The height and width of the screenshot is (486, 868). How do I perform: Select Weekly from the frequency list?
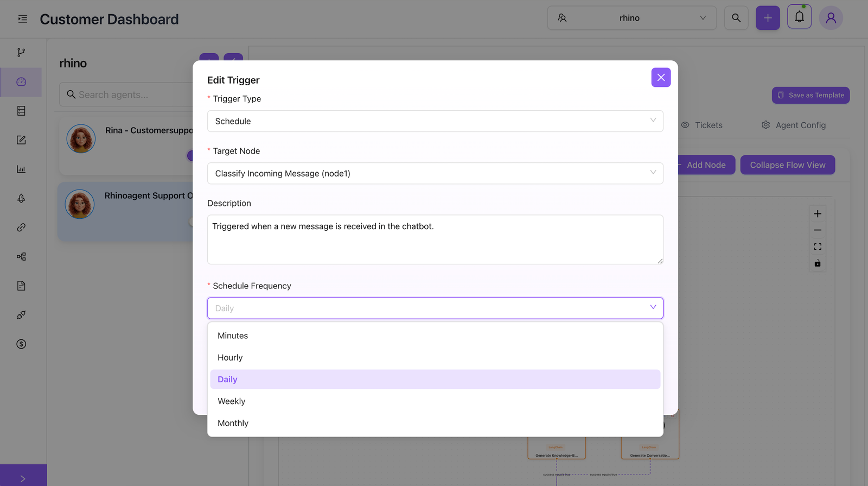click(x=232, y=401)
